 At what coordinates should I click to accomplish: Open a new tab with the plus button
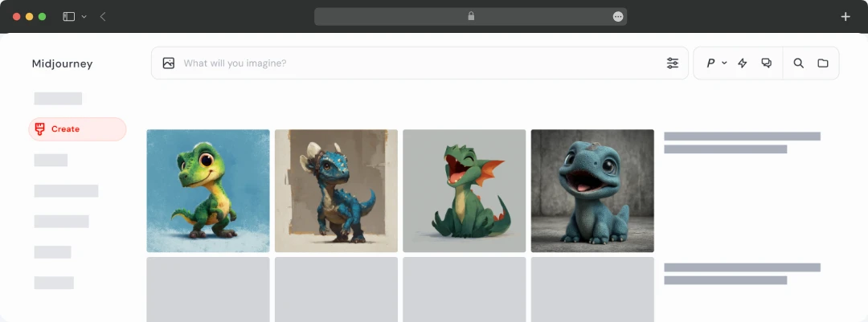click(845, 17)
